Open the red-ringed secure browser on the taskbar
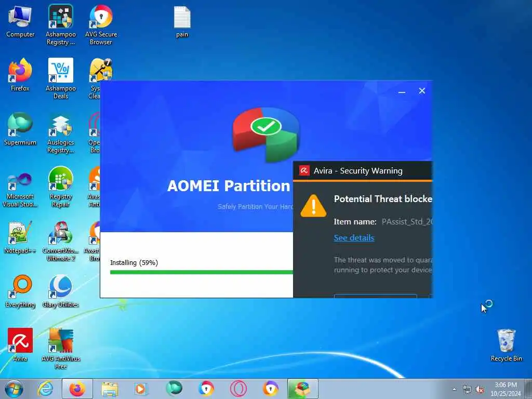532x399 pixels. click(x=206, y=389)
